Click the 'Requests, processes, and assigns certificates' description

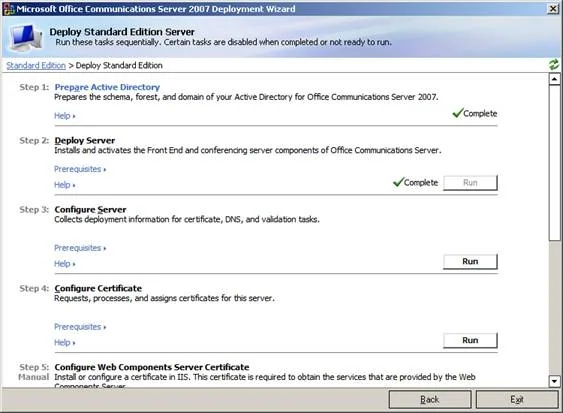click(x=164, y=298)
